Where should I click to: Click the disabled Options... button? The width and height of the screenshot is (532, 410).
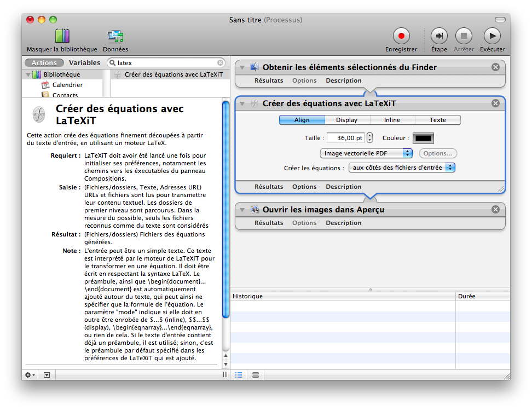[x=438, y=153]
